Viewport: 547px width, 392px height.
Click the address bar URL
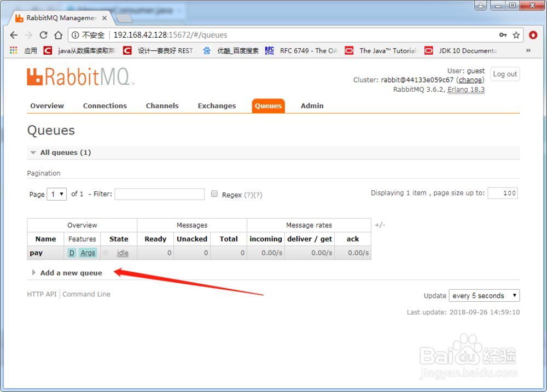[170, 35]
